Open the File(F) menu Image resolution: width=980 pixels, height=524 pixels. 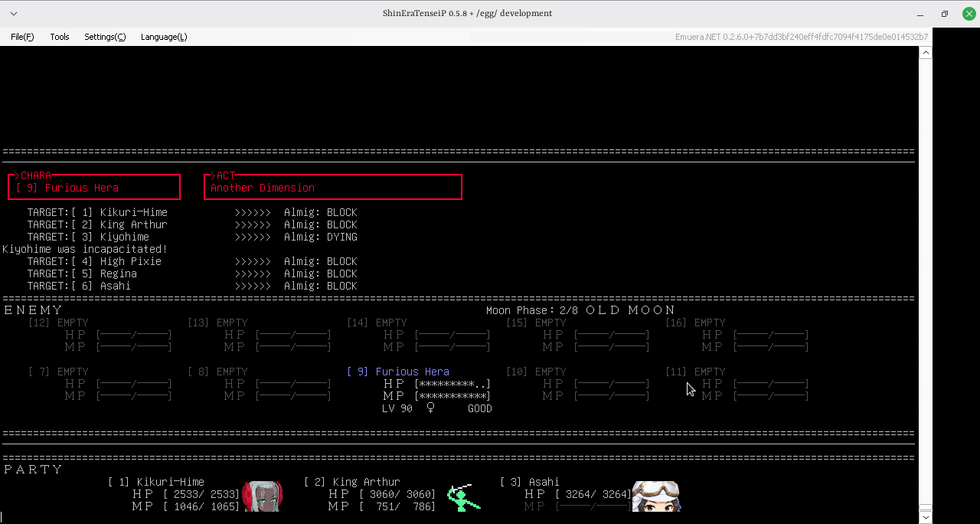coord(22,37)
